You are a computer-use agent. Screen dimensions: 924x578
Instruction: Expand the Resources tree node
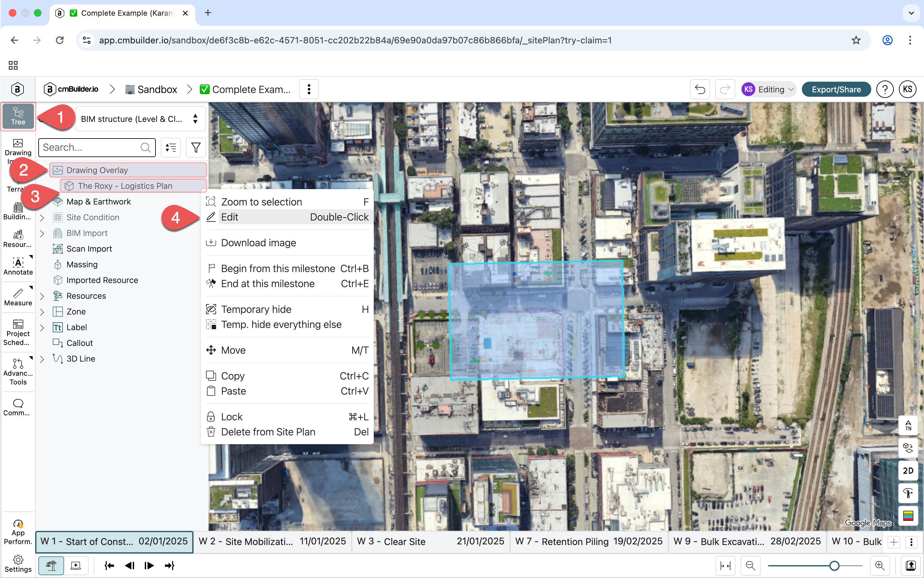coord(42,296)
